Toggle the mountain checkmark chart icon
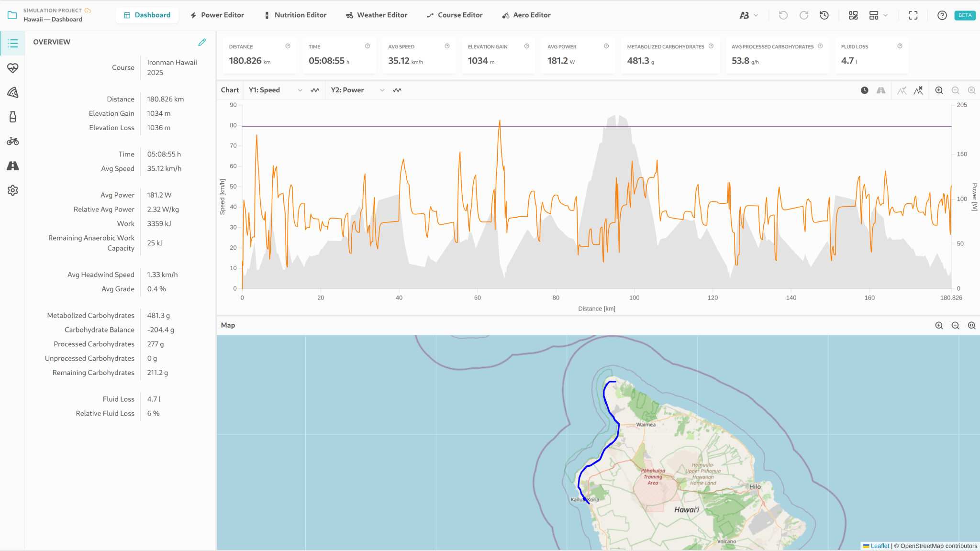 [x=902, y=90]
